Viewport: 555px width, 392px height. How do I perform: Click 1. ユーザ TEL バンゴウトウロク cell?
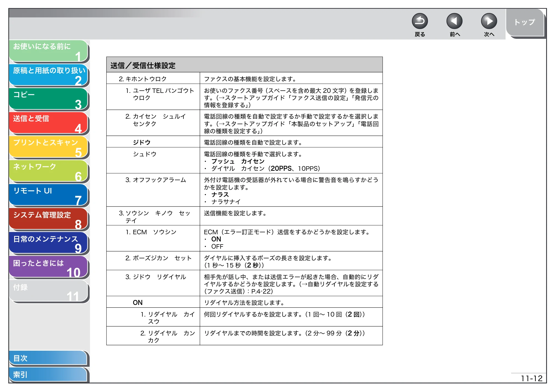(153, 97)
